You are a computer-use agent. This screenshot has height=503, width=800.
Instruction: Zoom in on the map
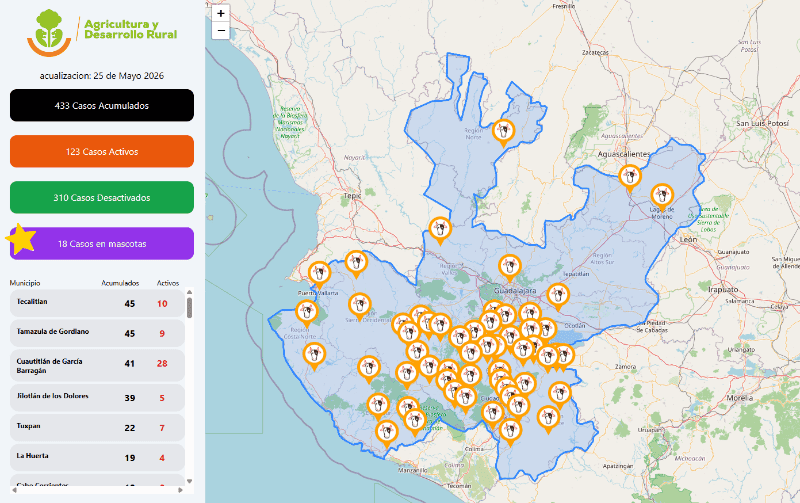point(220,14)
